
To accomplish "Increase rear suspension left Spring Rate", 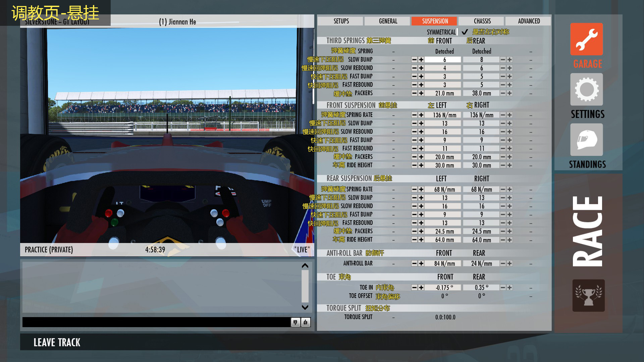I will click(x=421, y=189).
